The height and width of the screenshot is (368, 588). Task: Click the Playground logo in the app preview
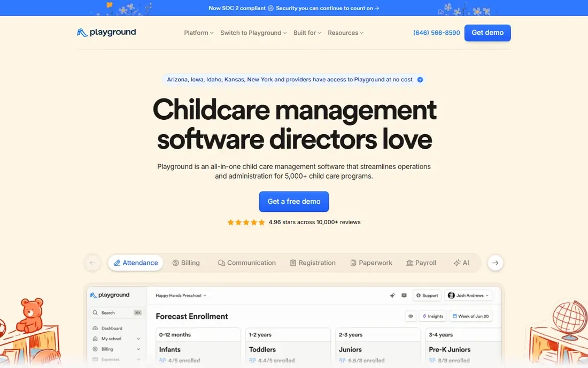pyautogui.click(x=110, y=295)
